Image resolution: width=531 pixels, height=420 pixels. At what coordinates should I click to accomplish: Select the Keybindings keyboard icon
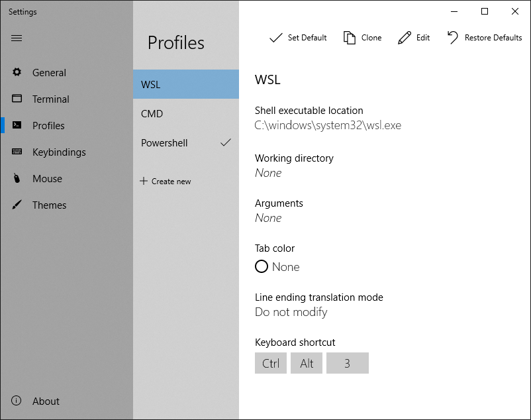click(x=17, y=152)
